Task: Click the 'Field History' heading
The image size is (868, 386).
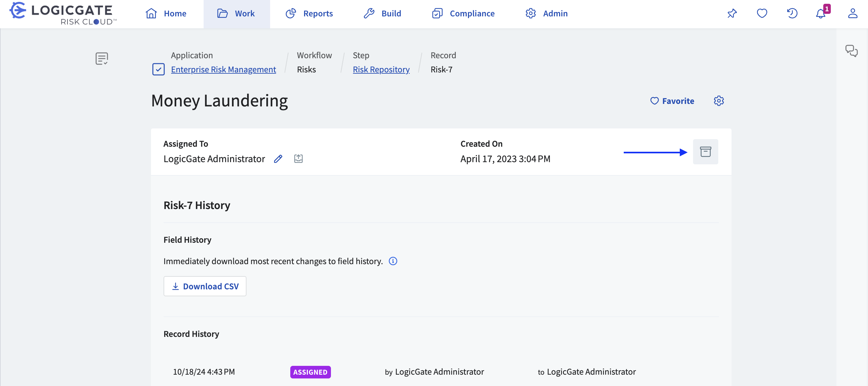Action: point(187,240)
